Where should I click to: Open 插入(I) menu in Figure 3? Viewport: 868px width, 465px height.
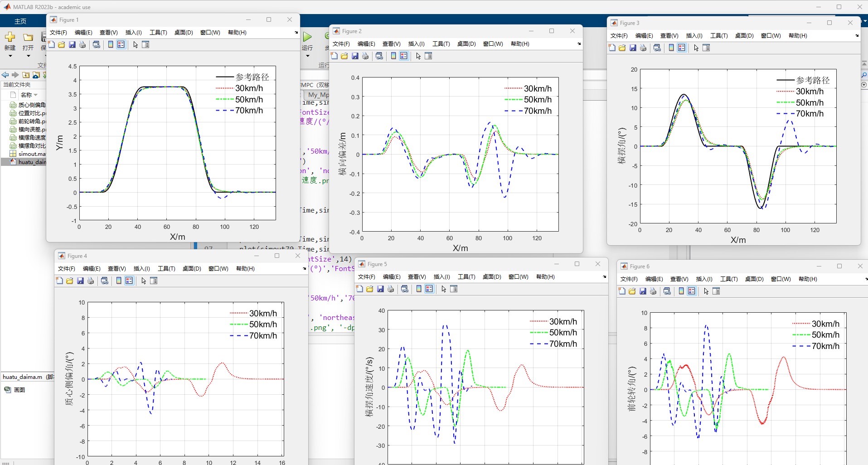pyautogui.click(x=694, y=35)
